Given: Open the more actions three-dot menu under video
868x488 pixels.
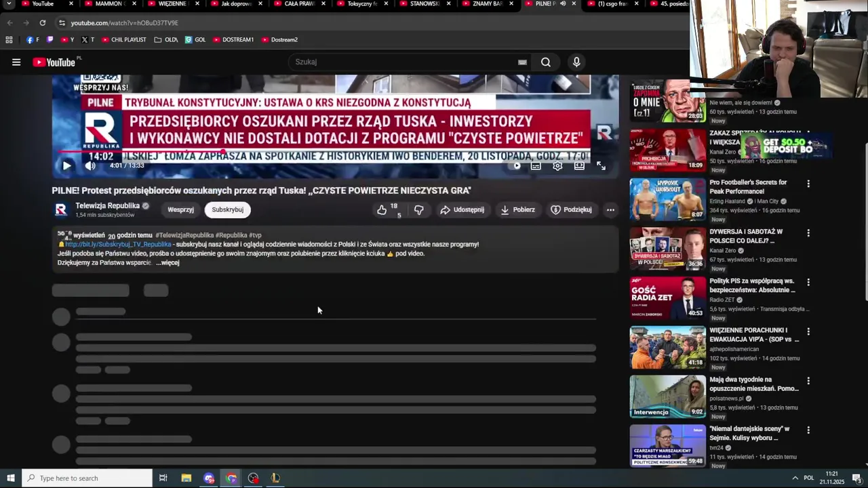Looking at the screenshot, I should pos(610,210).
